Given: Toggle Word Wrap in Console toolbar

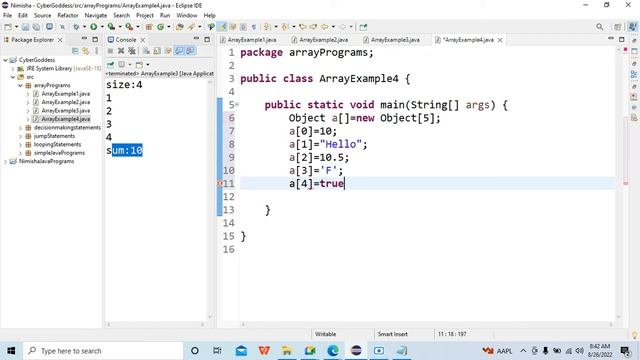Looking at the screenshot, I should pos(168,51).
